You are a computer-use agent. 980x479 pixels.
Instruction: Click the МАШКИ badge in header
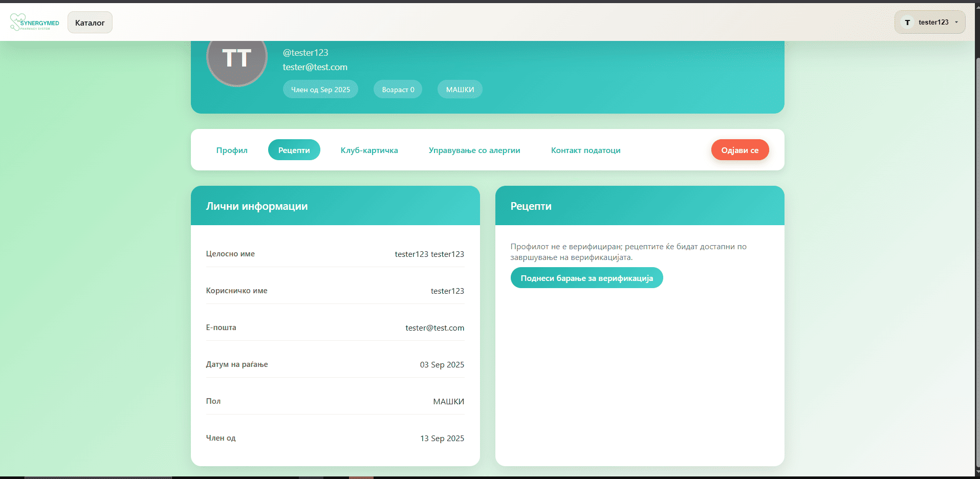click(460, 90)
